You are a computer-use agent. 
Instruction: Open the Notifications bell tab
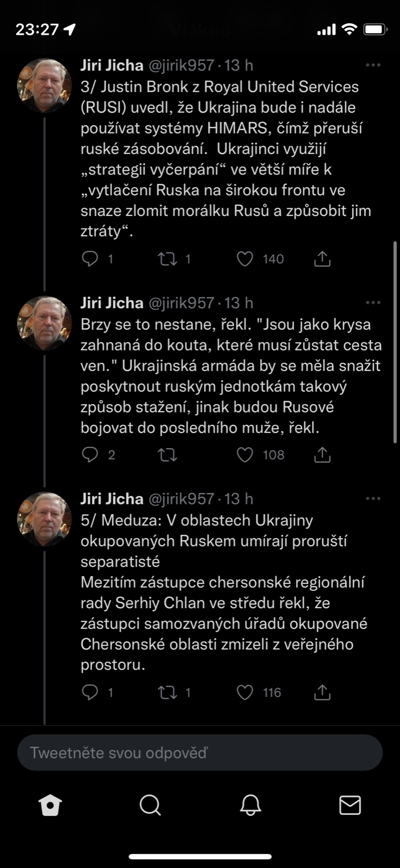[250, 805]
